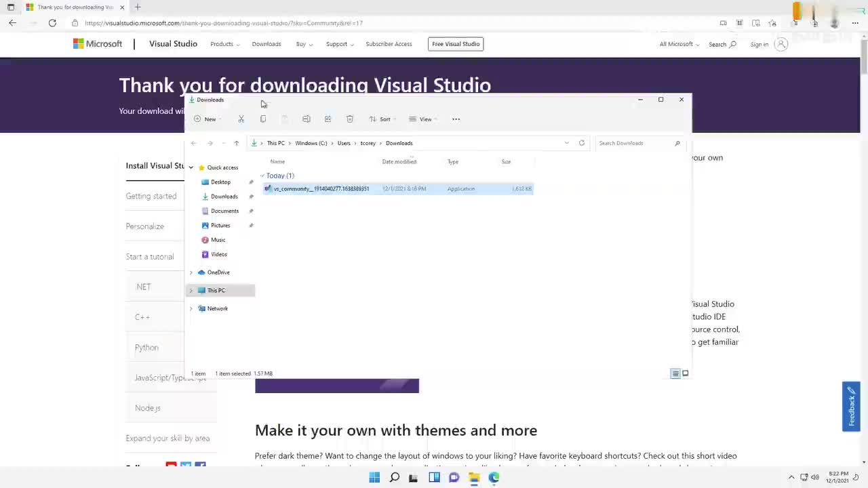Open the New dropdown in Explorer
Image resolution: width=868 pixels, height=488 pixels.
[207, 119]
